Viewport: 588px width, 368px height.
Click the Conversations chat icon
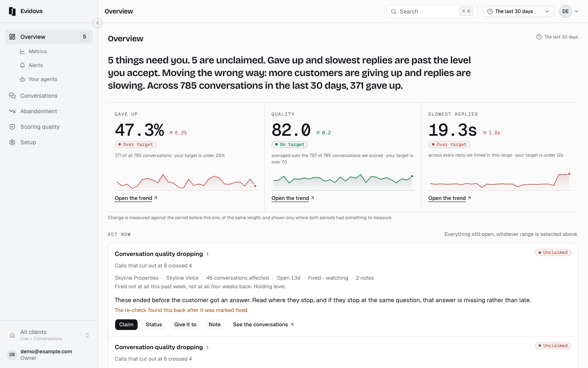point(12,96)
